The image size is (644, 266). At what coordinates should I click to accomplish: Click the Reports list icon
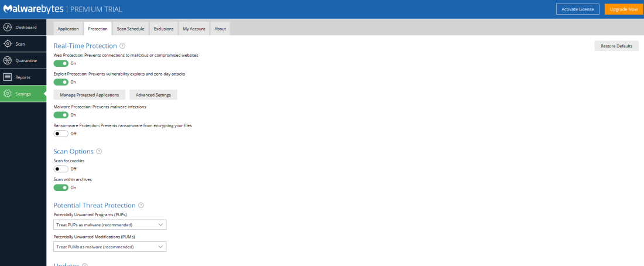pos(8,77)
